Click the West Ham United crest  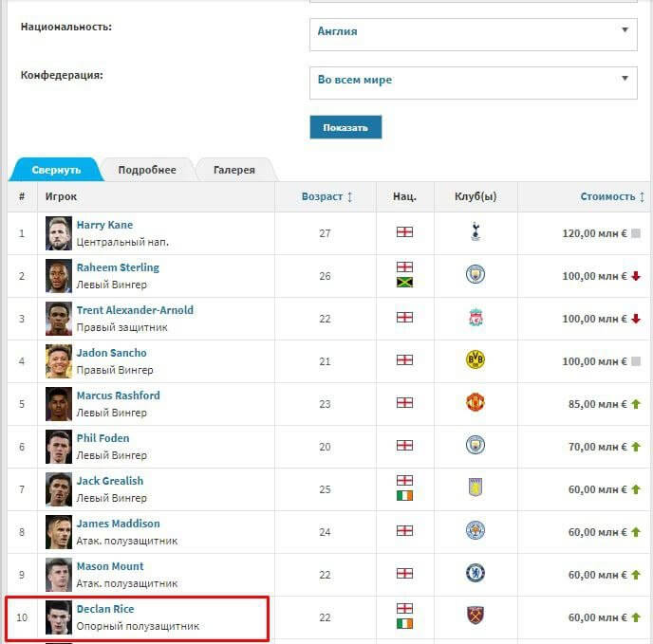[x=476, y=616]
